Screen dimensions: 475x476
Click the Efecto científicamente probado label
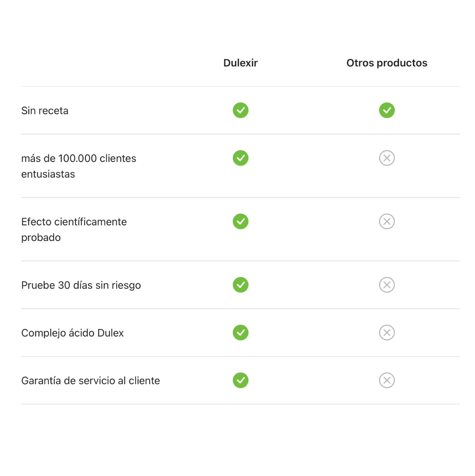[x=74, y=229]
